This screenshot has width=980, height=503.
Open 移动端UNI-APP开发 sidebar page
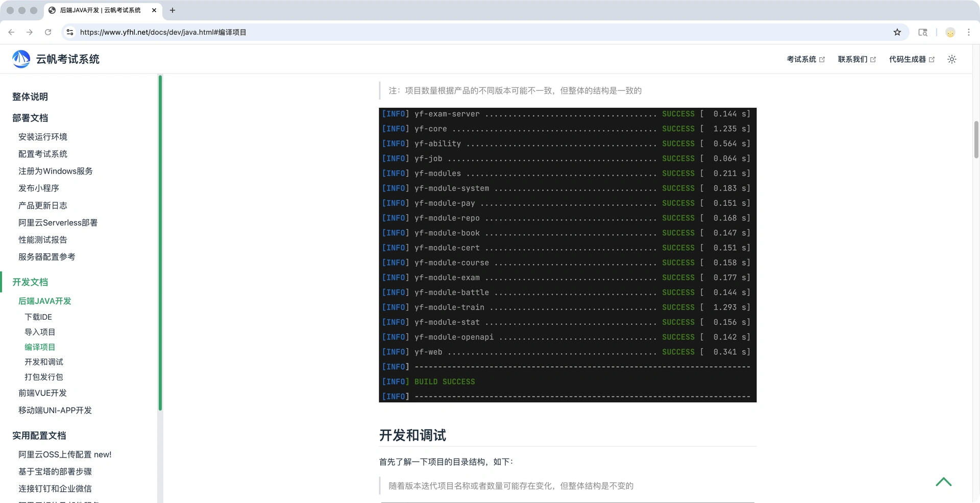coord(55,410)
